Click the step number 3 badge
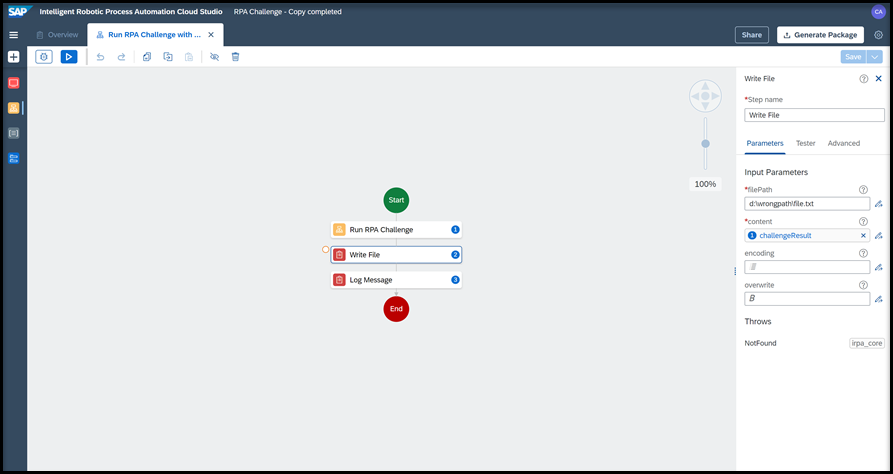893x474 pixels. (x=455, y=280)
